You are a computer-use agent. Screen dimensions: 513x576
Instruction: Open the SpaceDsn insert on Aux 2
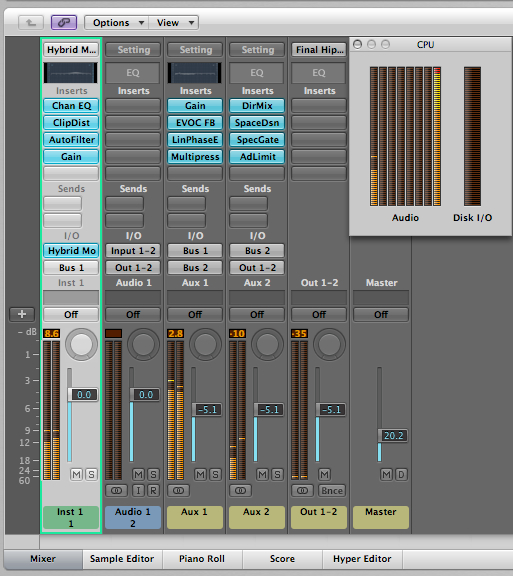click(257, 122)
